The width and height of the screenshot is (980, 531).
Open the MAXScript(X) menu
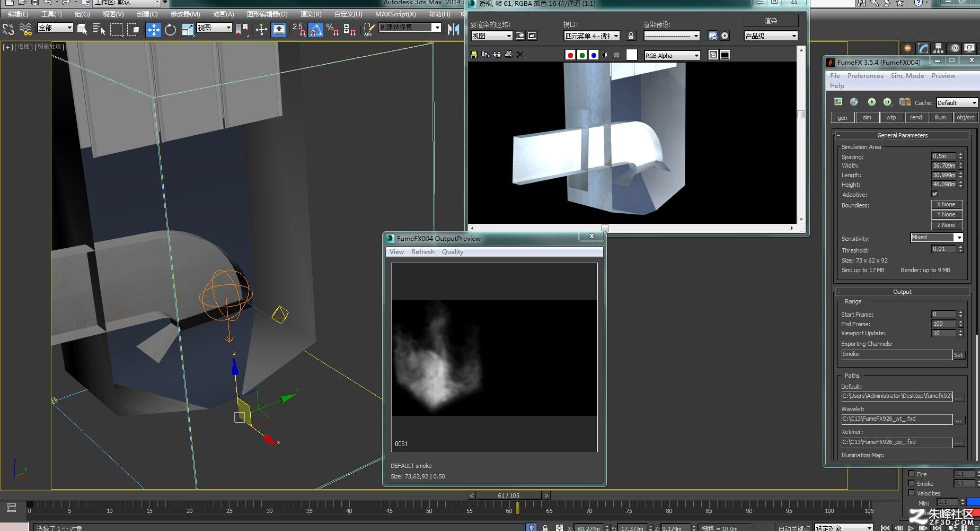tap(395, 14)
